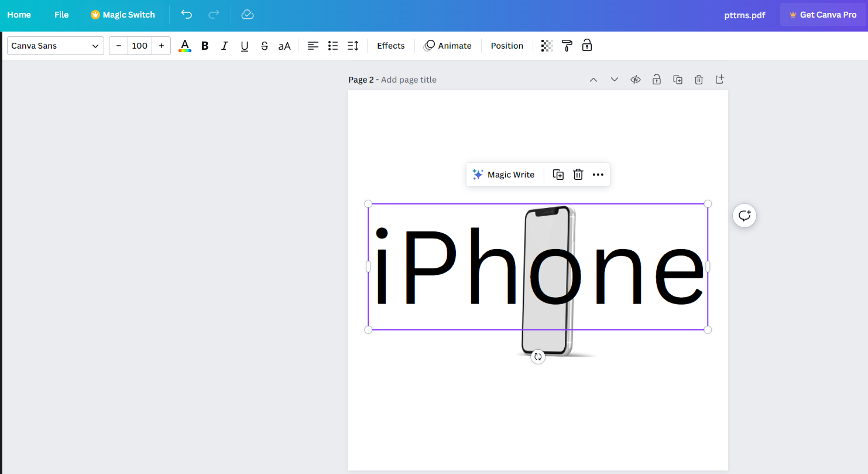The height and width of the screenshot is (474, 868).
Task: Duplicate the selected text element
Action: [x=558, y=175]
